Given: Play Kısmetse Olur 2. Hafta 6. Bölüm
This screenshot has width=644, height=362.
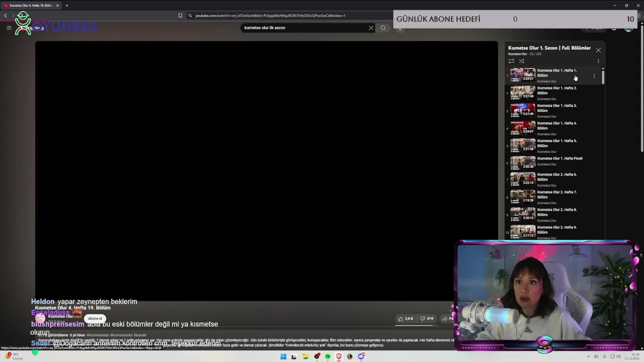Looking at the screenshot, I should [557, 177].
